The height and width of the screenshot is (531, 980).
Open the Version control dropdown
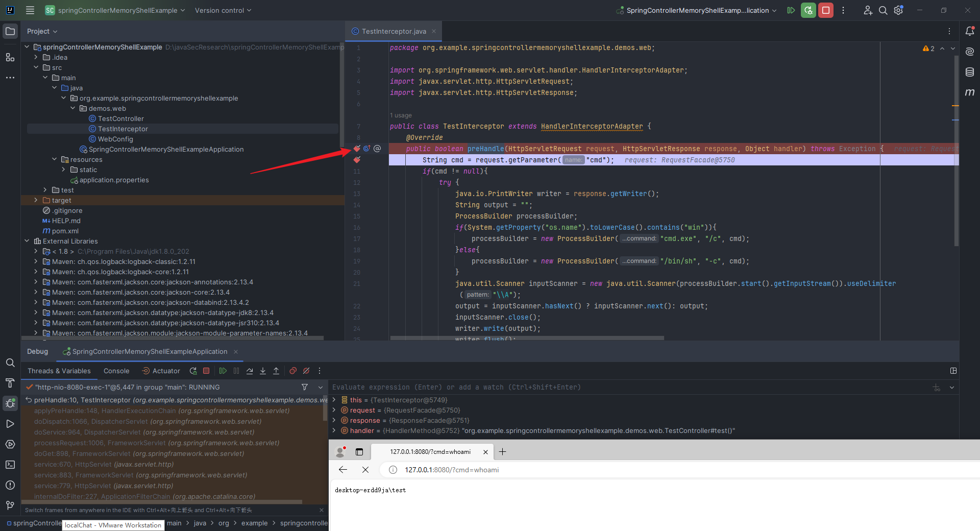[223, 10]
